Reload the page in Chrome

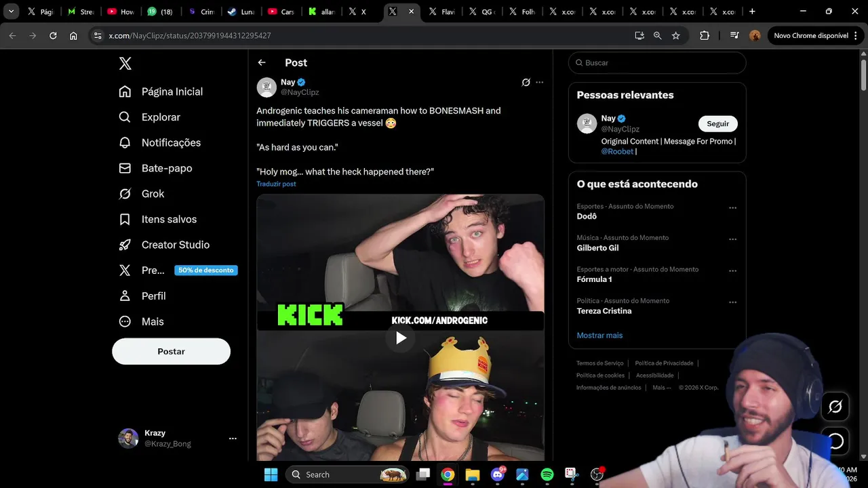pyautogui.click(x=53, y=35)
